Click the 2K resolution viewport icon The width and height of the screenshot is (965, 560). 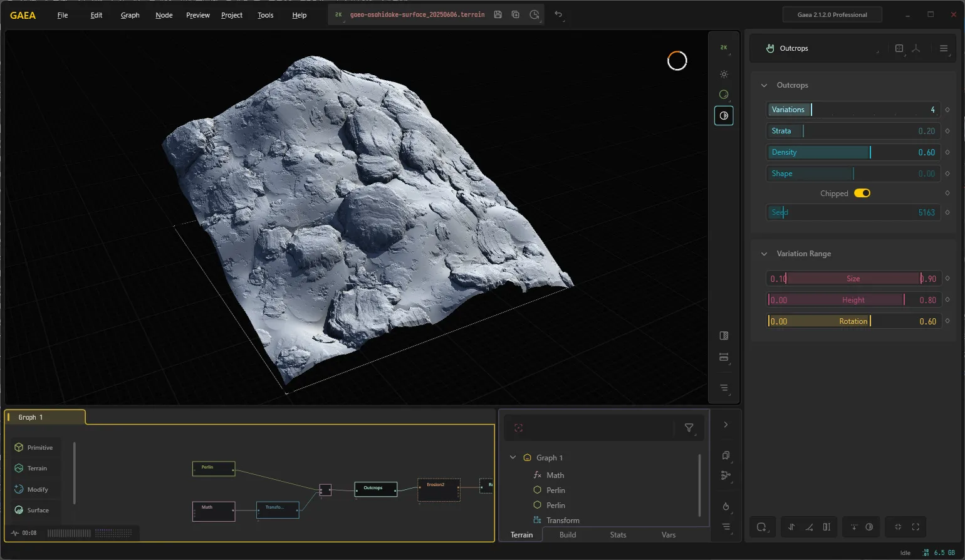click(724, 48)
